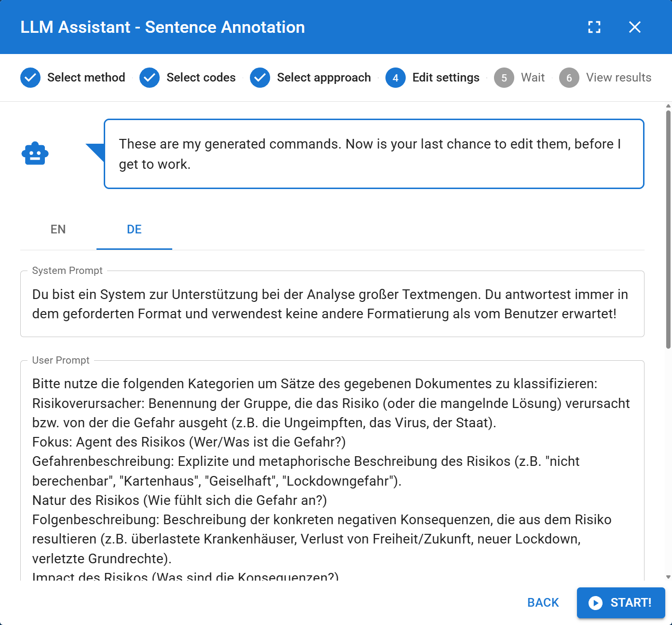This screenshot has height=625, width=672.
Task: Click the fullscreen toggle icon in header
Action: [x=594, y=27]
